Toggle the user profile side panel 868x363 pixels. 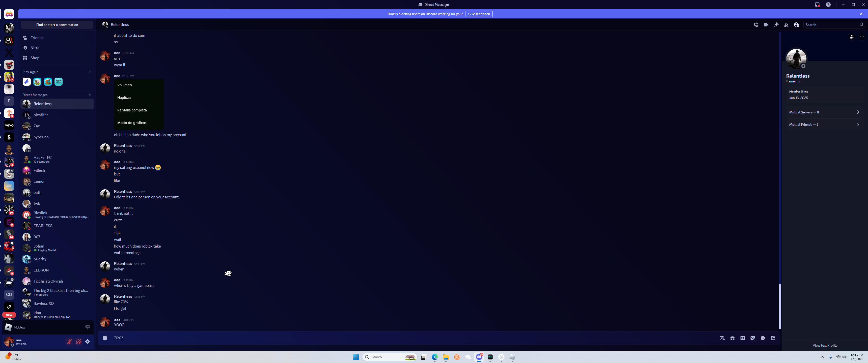pyautogui.click(x=796, y=25)
